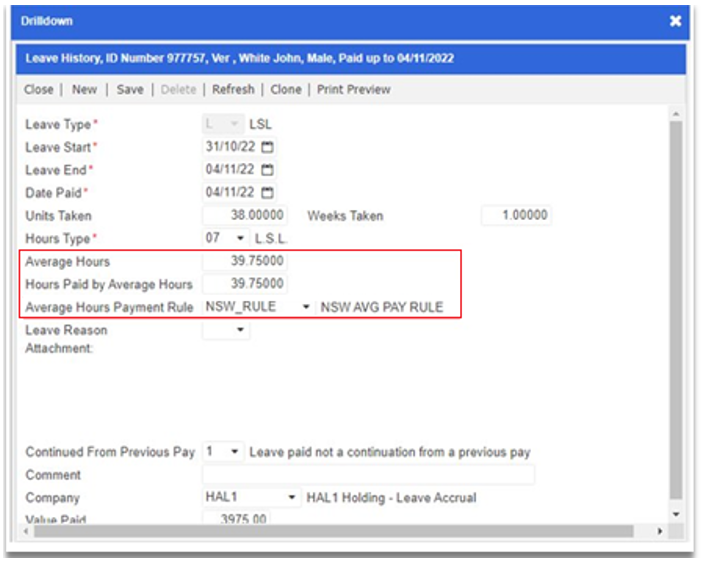701x562 pixels.
Task: Click the greyed Delete option
Action: [178, 89]
